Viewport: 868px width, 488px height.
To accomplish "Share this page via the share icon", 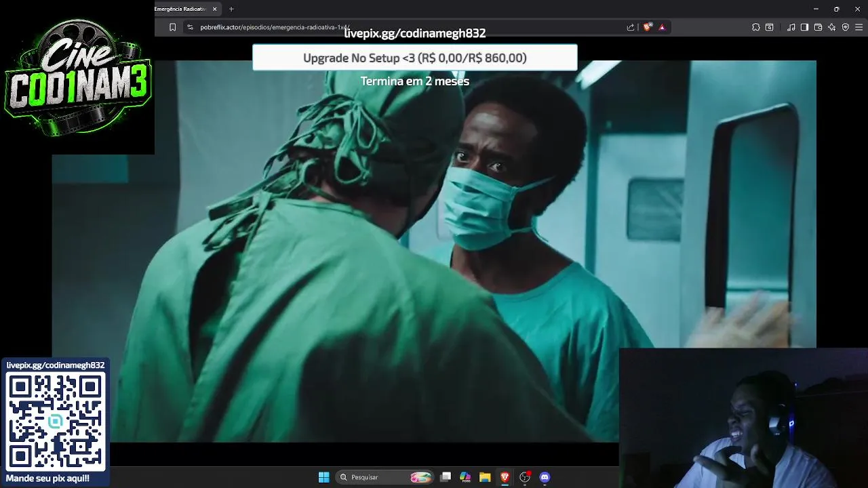I will pos(631,27).
